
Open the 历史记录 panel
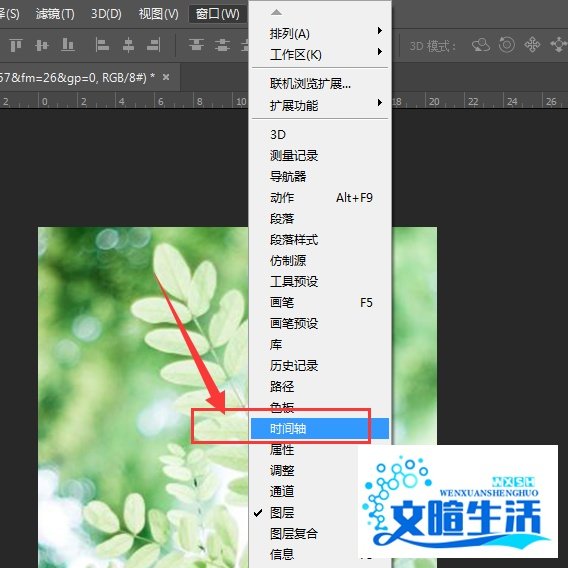[x=320, y=366]
